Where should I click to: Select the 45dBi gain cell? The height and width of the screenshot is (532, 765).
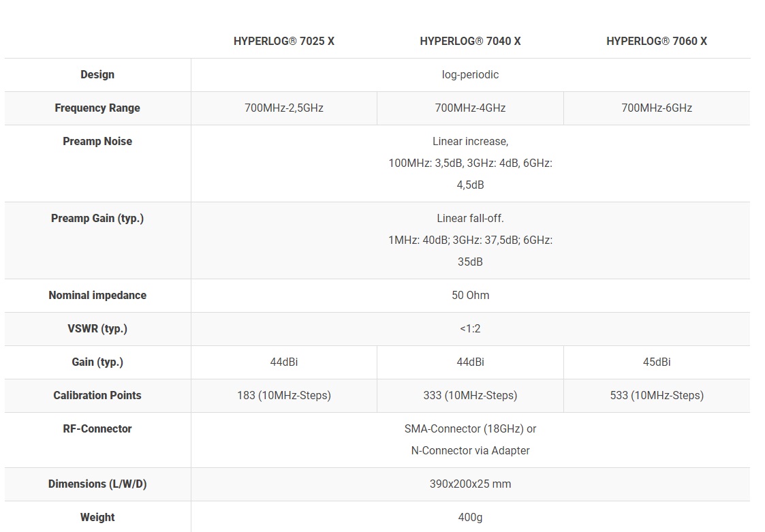[x=657, y=362]
